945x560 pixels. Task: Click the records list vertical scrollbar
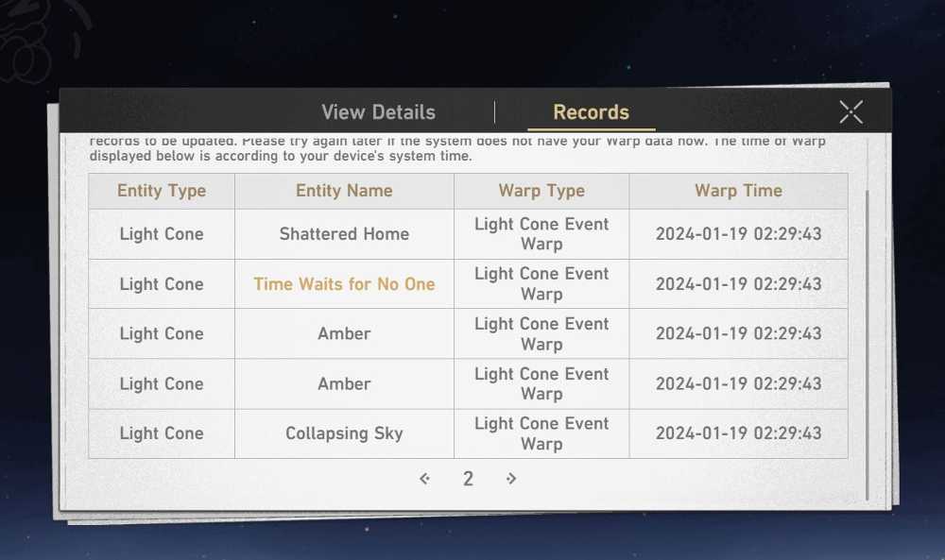[x=867, y=345]
